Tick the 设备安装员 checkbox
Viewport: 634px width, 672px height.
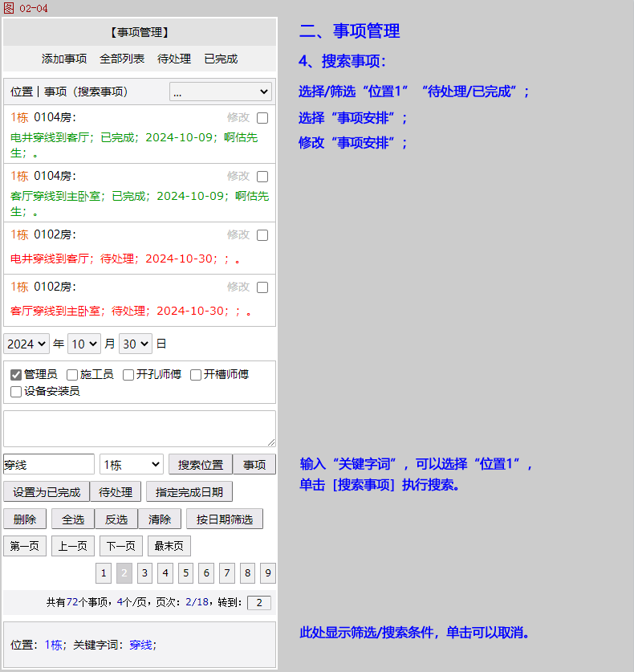click(16, 392)
